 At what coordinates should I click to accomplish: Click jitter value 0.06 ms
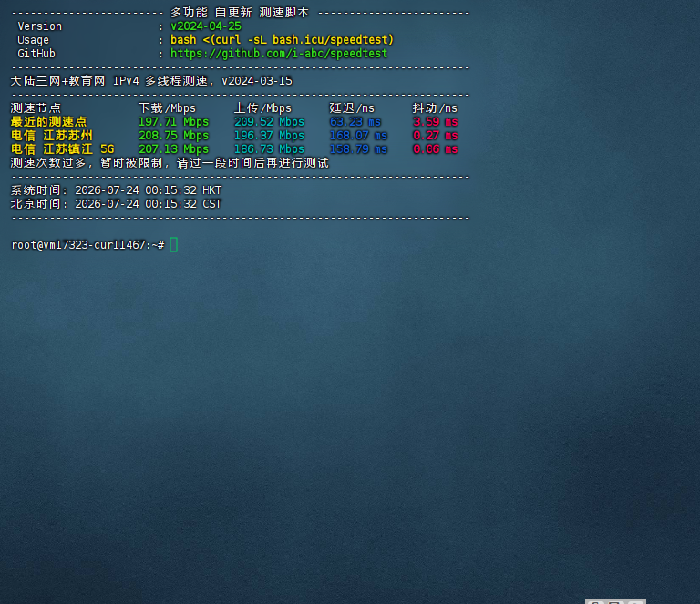point(436,149)
